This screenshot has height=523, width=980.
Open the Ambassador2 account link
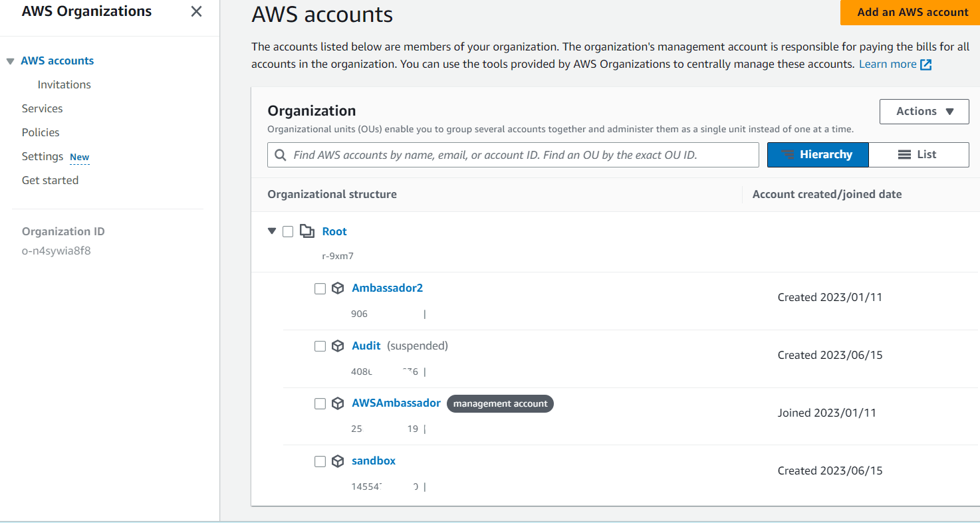pyautogui.click(x=387, y=288)
